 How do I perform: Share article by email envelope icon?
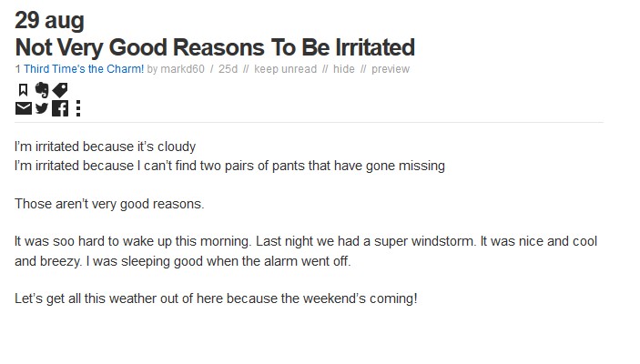click(24, 108)
